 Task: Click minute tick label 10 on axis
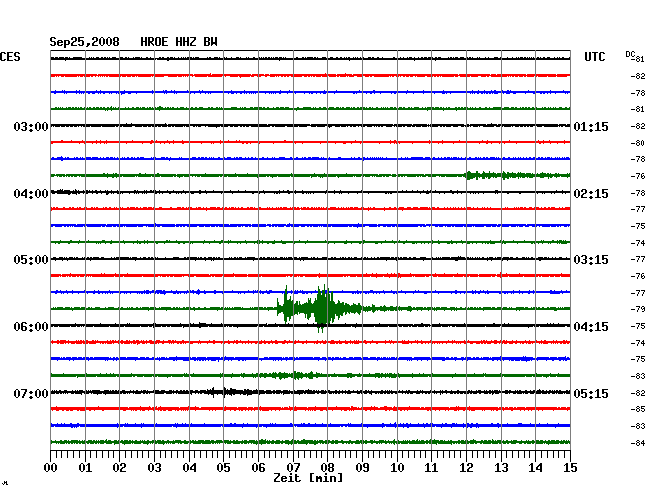click(397, 468)
